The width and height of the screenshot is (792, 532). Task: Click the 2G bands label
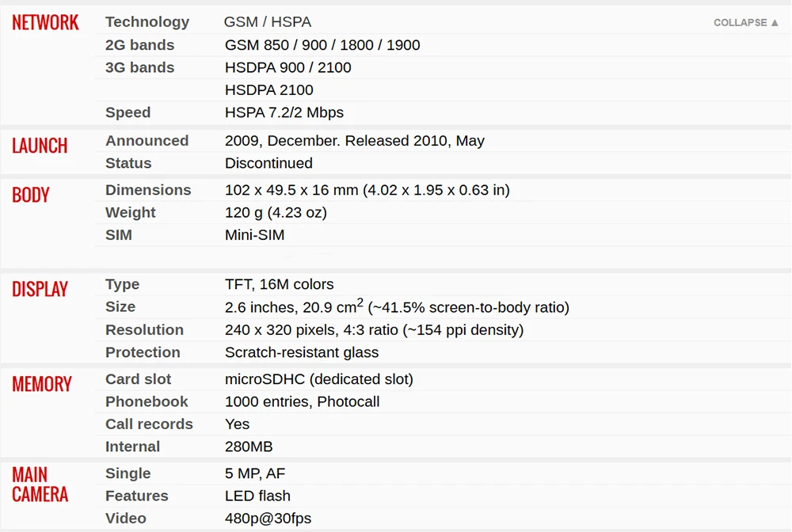[x=140, y=45]
